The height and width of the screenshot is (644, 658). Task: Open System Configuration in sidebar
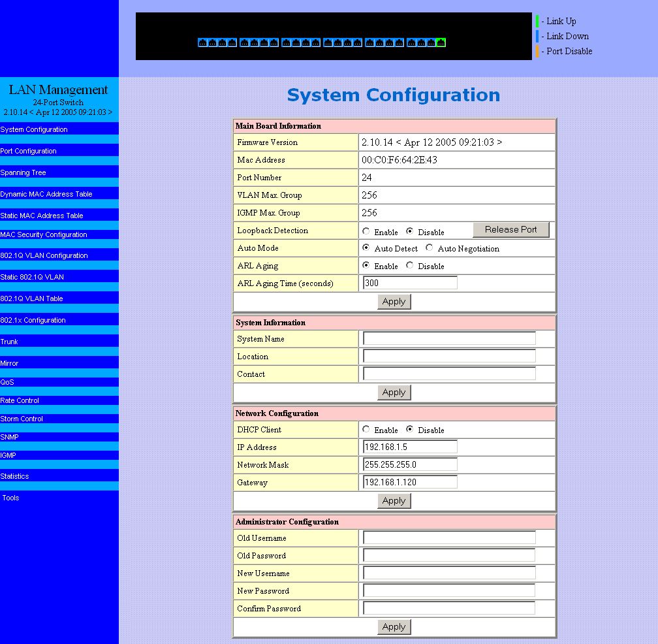pos(34,129)
